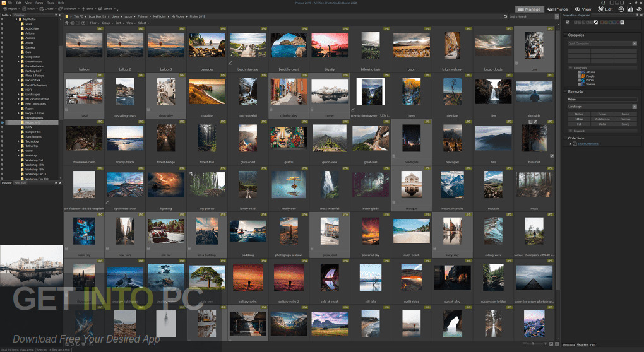The image size is (644, 352).
Task: Click the Albums category icon
Action: pos(583,72)
